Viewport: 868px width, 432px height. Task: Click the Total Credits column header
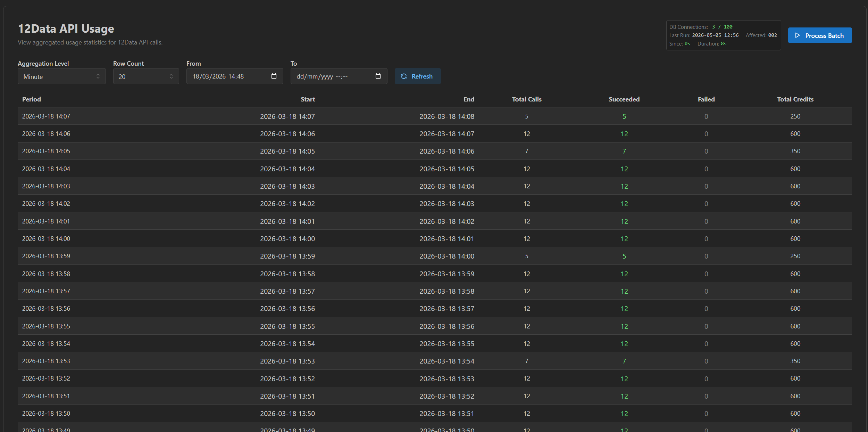point(795,99)
